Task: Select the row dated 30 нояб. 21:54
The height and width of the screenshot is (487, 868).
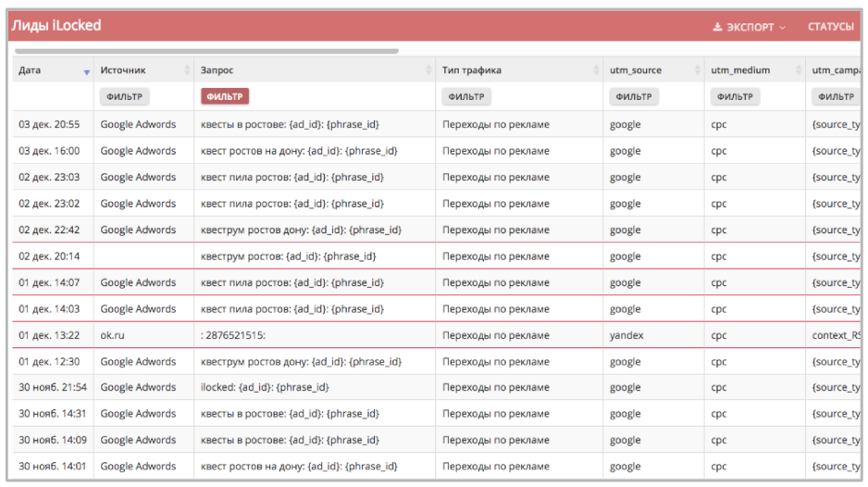Action: click(436, 387)
